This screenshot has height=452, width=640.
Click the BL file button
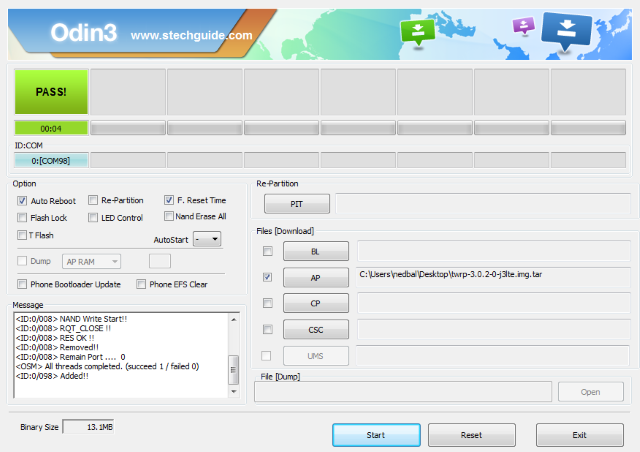[x=315, y=251]
